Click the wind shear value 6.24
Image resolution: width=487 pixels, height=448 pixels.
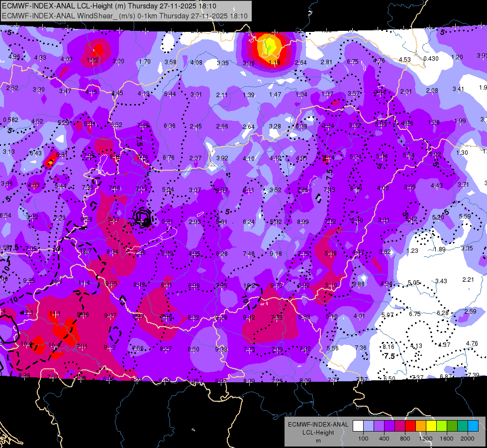[x=248, y=222]
